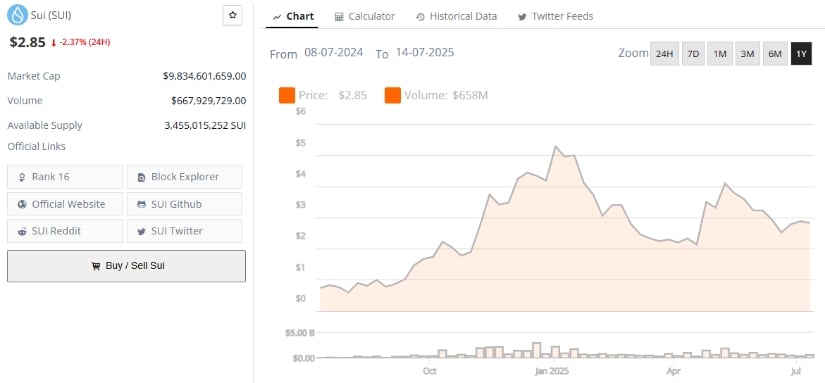Open the Twitter Feeds tab
Screen dimensions: 825x383
tap(556, 16)
